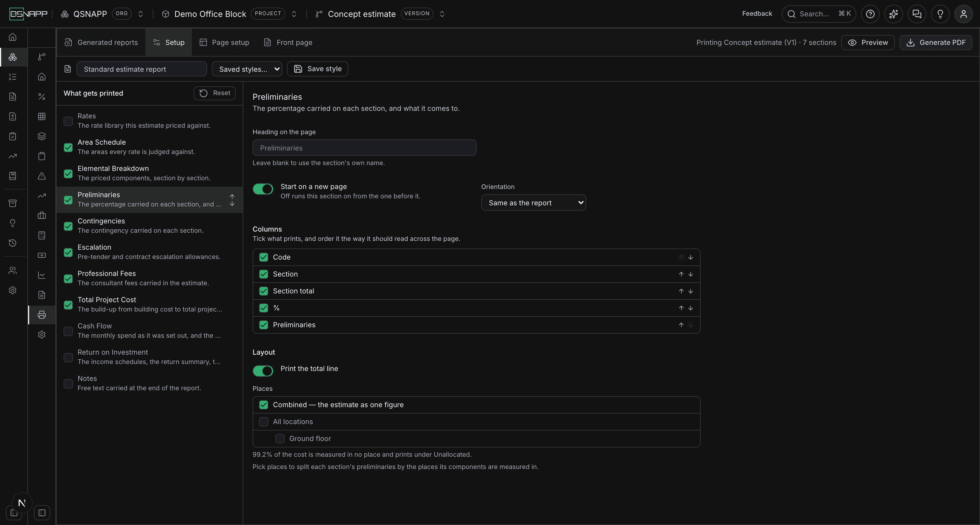Screen dimensions: 980x525
Task: Expand the Demo Office Block project switcher
Action: (x=294, y=14)
